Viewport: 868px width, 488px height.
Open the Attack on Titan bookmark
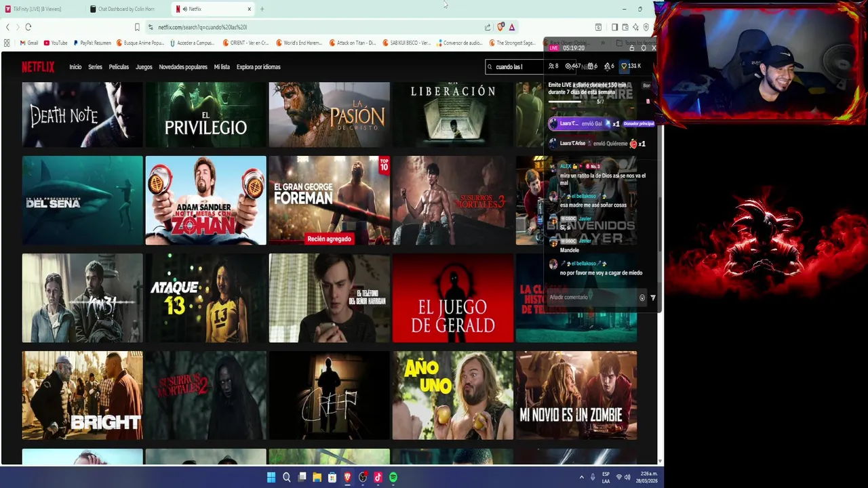pyautogui.click(x=353, y=43)
